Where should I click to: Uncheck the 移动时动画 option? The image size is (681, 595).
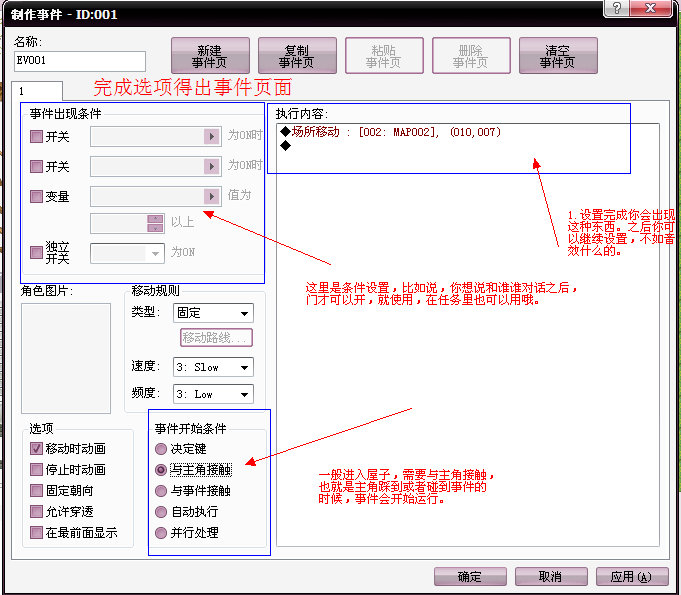pos(36,448)
